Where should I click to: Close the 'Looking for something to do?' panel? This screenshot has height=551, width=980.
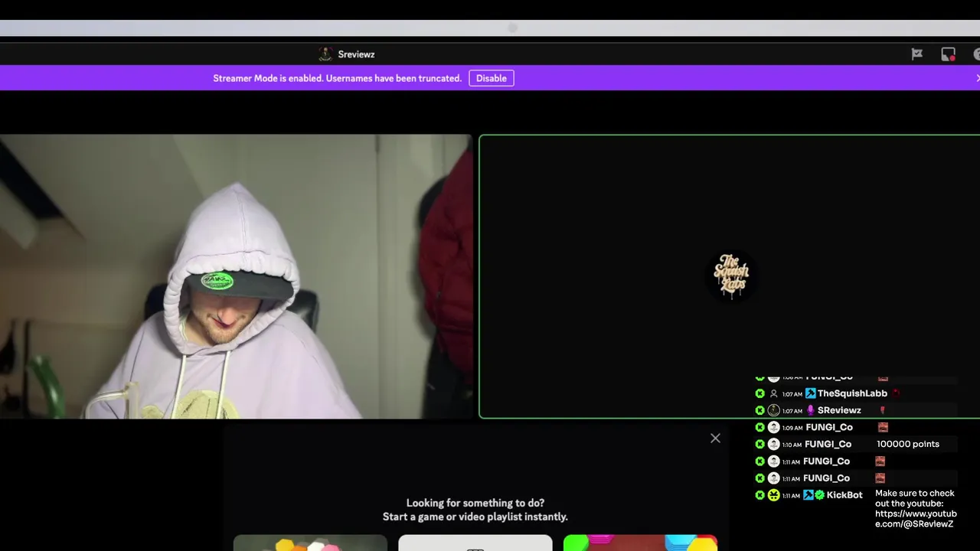[715, 439]
